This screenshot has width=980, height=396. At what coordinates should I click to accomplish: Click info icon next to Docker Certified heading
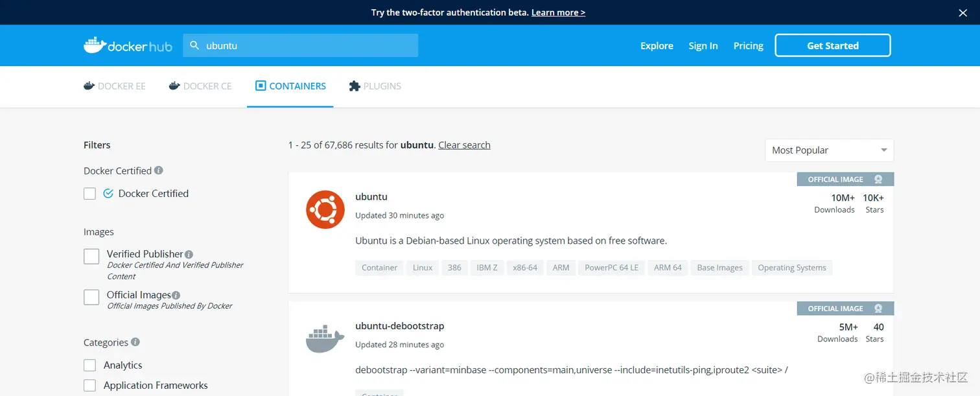159,170
